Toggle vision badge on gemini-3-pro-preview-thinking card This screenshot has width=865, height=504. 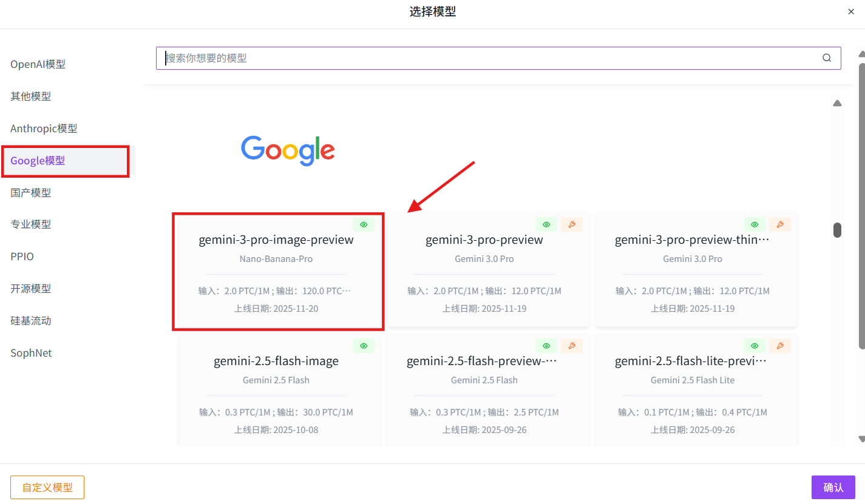(x=754, y=224)
